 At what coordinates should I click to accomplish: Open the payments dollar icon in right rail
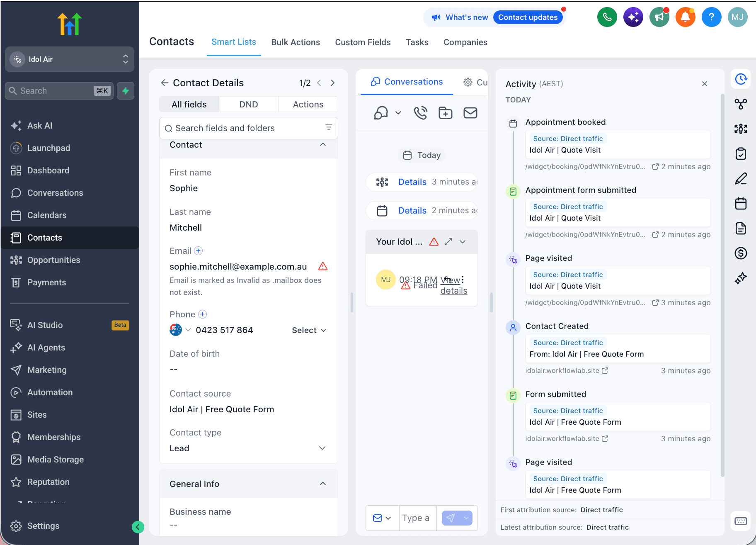[741, 253]
